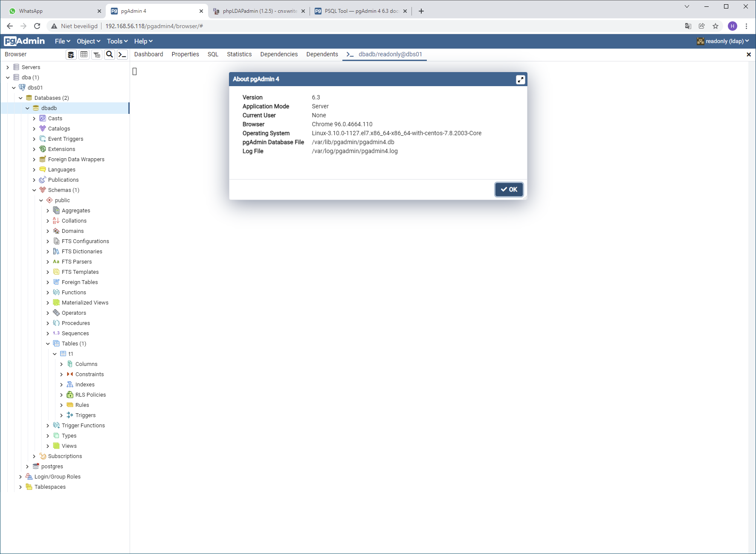Expand the Servers tree node
Screen dimensions: 756x554
click(8, 67)
